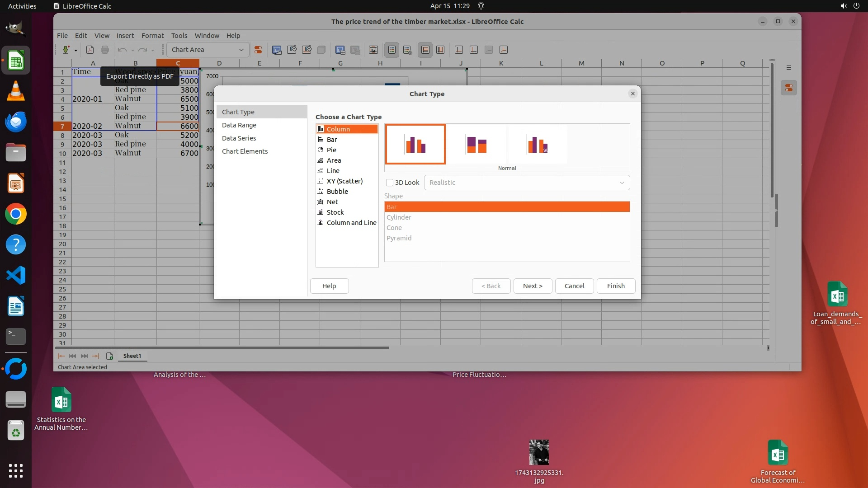Select the Pie chart type
The height and width of the screenshot is (488, 868).
[331, 150]
